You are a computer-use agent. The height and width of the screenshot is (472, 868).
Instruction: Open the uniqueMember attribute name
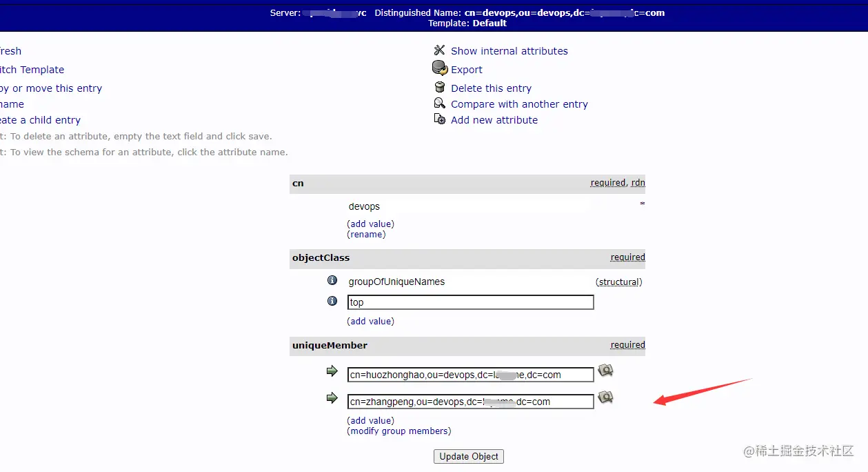(330, 346)
